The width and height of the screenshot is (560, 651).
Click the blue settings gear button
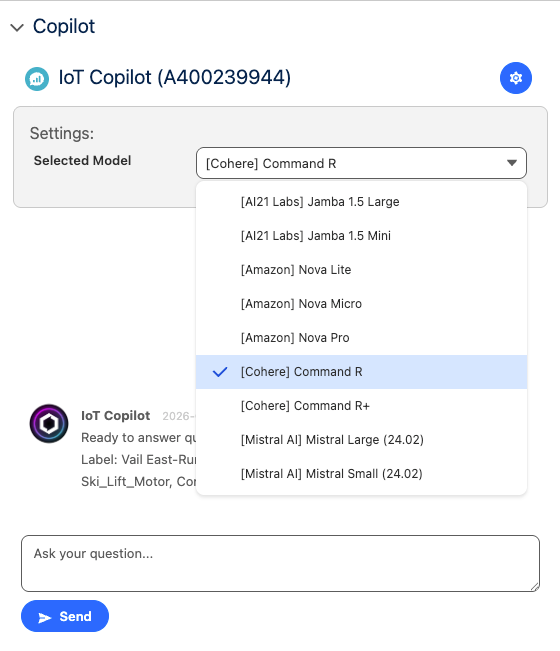(516, 78)
